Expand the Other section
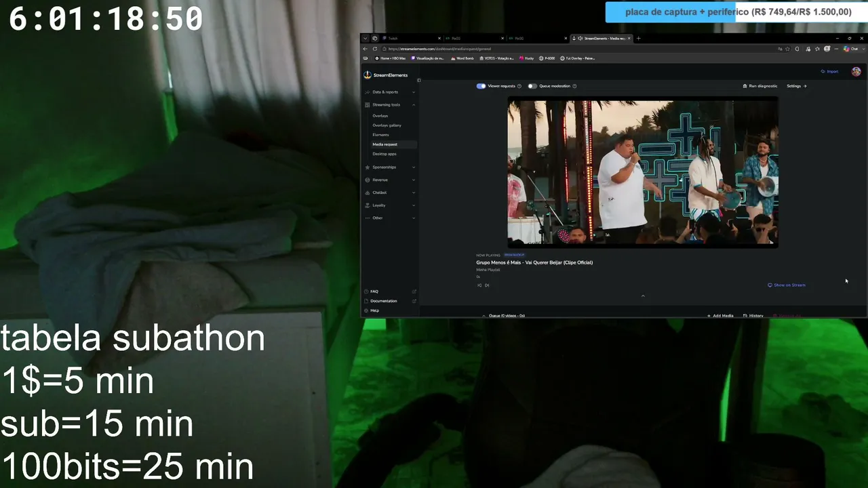This screenshot has height=488, width=868. point(390,218)
